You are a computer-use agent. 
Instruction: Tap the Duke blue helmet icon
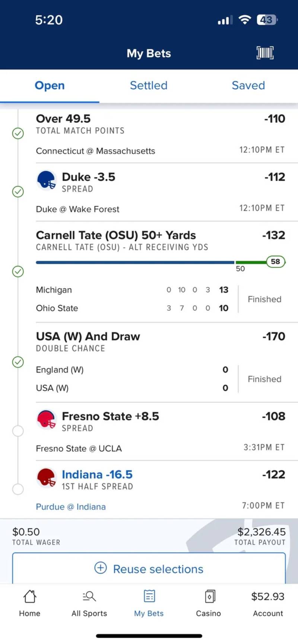point(47,180)
